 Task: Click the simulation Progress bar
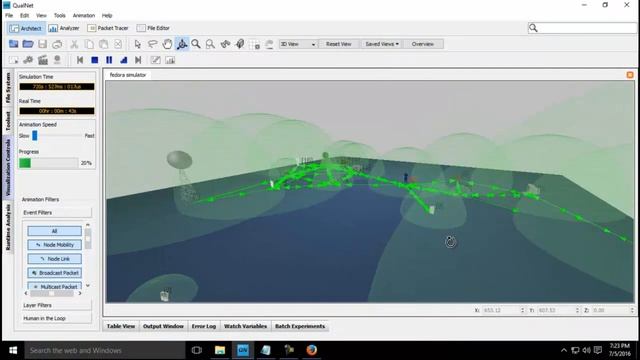[48, 163]
